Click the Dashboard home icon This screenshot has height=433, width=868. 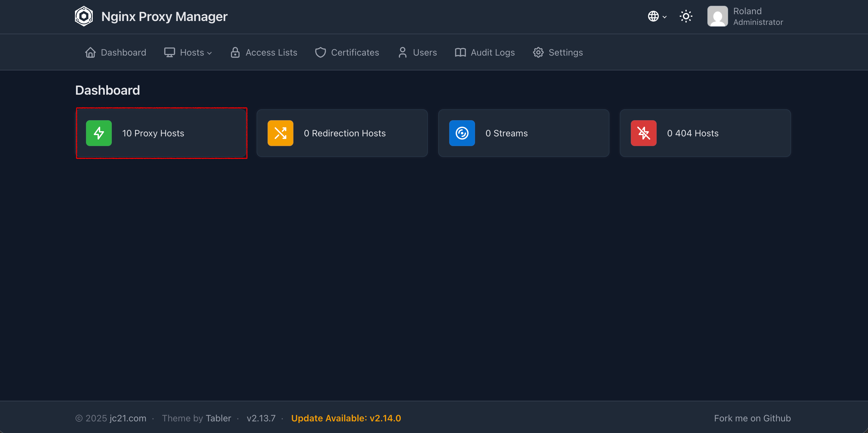tap(90, 53)
